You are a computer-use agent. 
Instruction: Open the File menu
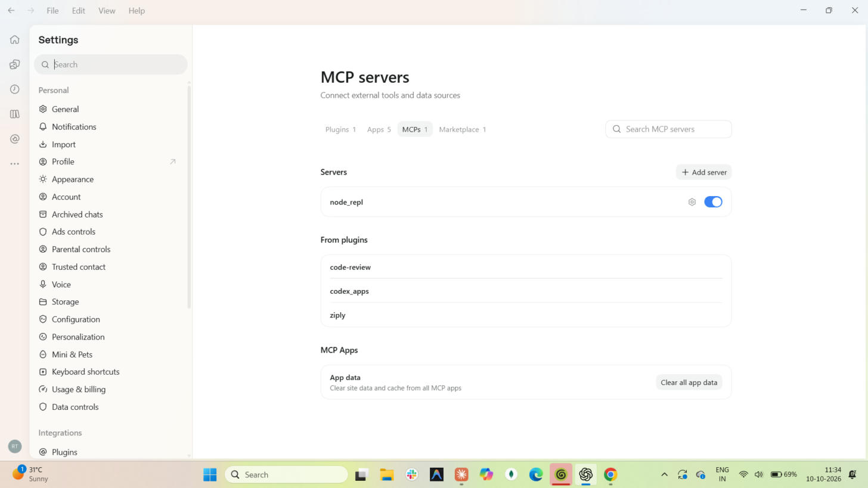click(52, 11)
